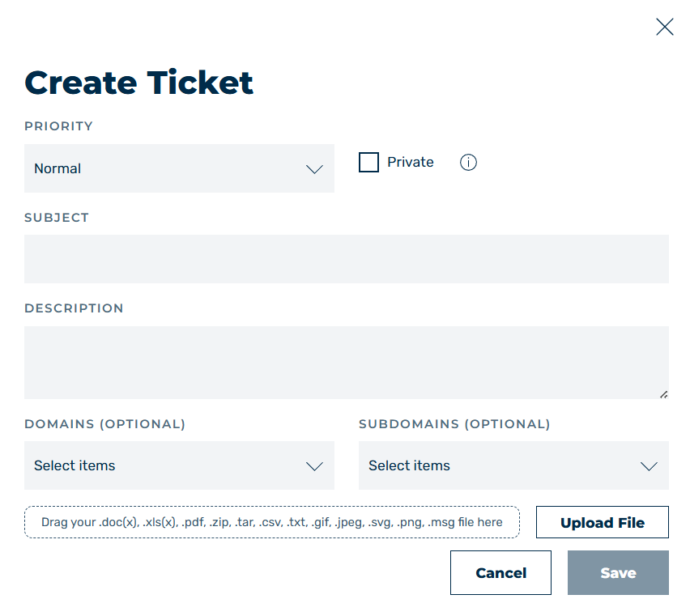Click the chevron arrow in Subdomains field
The image size is (690, 616).
click(649, 466)
